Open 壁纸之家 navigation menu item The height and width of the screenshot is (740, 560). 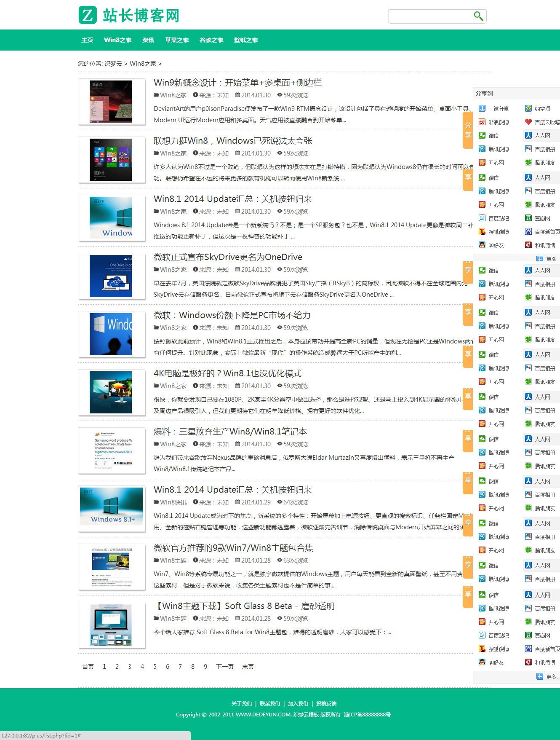(x=246, y=40)
